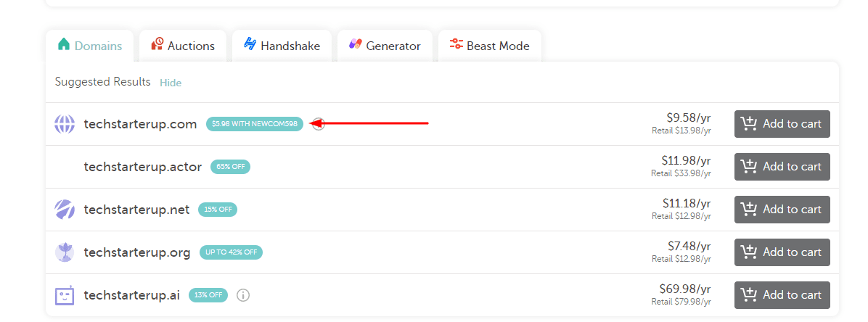Switch to the Auctions tab
This screenshot has width=868, height=322.
click(x=183, y=46)
